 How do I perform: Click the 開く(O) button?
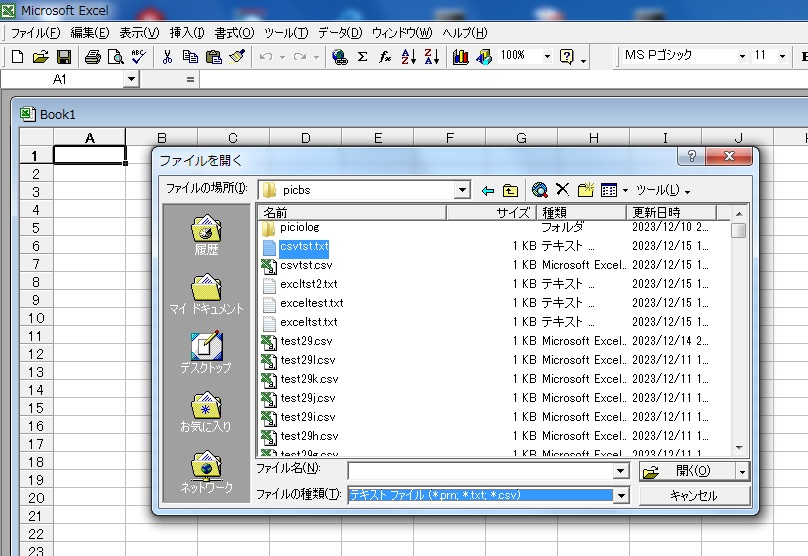click(687, 471)
